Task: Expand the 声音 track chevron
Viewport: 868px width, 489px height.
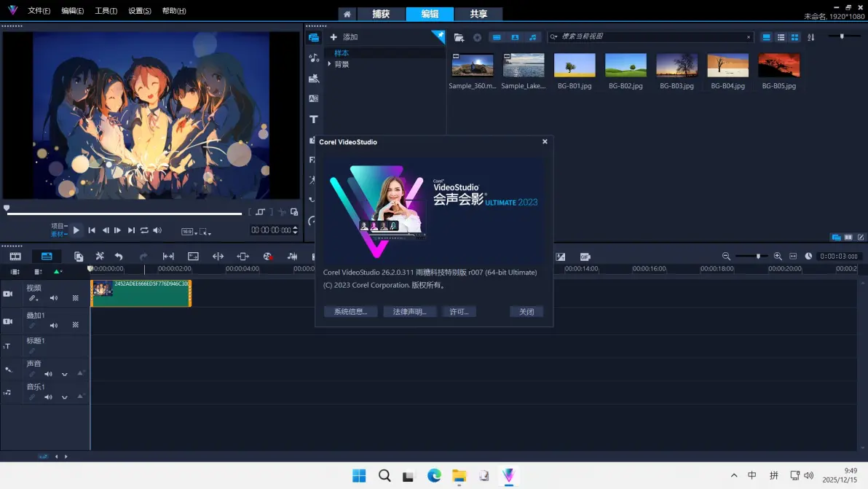Action: coord(65,375)
